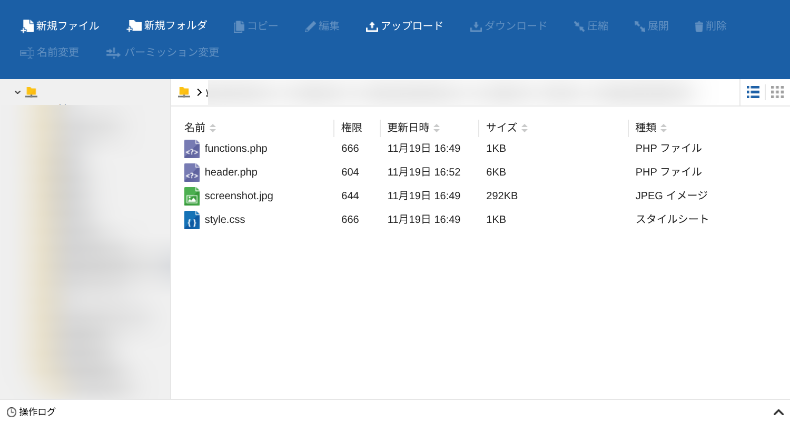
Task: Expand the 操作ログ panel with chevron
Action: pos(778,412)
